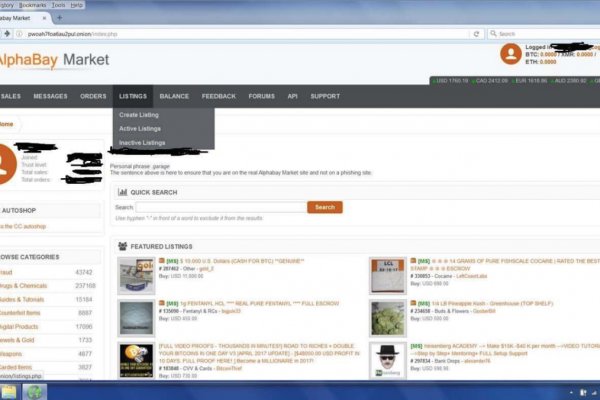The height and width of the screenshot is (400, 600).
Task: Click the reload page icon in address bar
Action: pyautogui.click(x=483, y=33)
